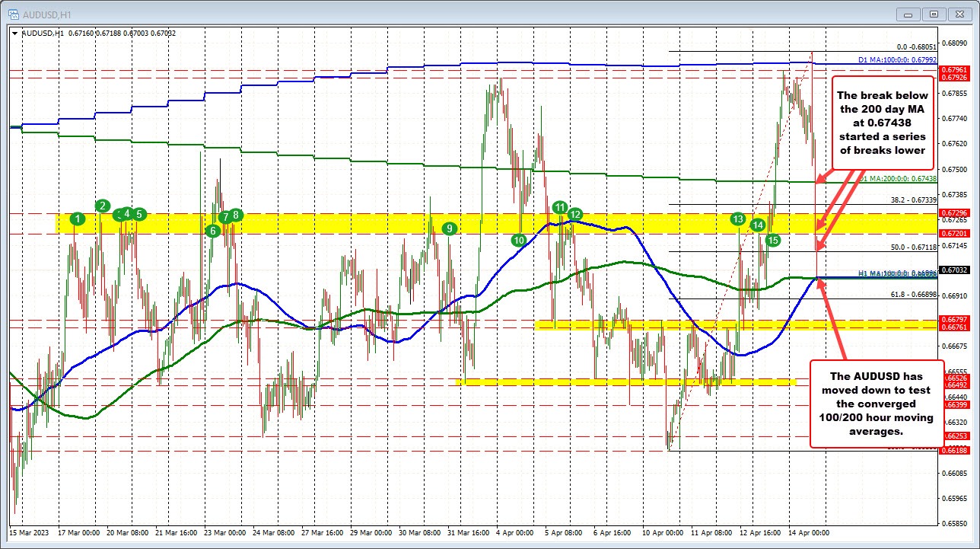This screenshot has height=549, width=980.
Task: Click the red 0.67961 price level label
Action: coord(953,70)
